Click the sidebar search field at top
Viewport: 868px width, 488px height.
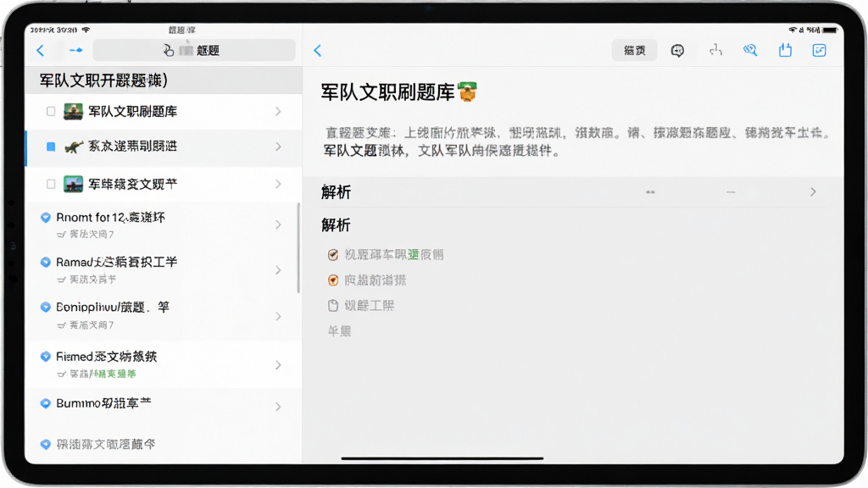[x=194, y=50]
